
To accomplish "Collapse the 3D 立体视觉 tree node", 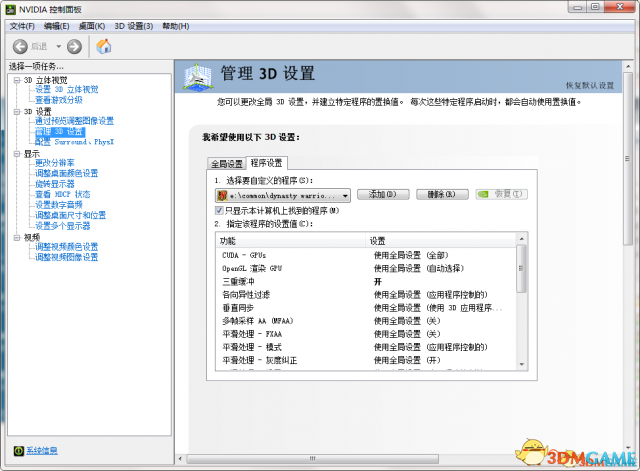I will click(x=17, y=80).
